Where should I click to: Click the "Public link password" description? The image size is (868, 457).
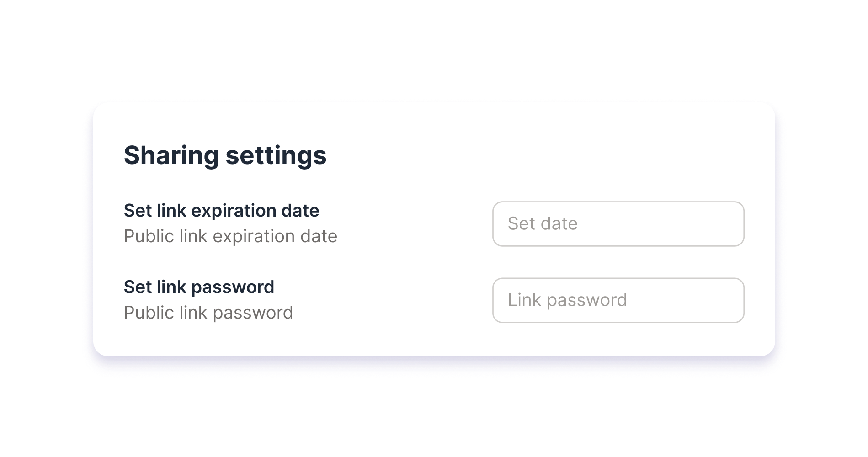pos(208,313)
